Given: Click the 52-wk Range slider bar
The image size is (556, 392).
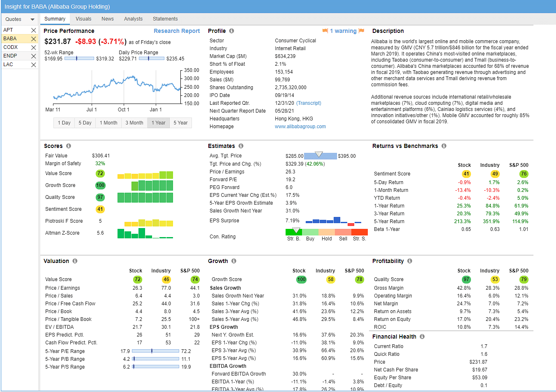Looking at the screenshot, I should click(79, 58).
